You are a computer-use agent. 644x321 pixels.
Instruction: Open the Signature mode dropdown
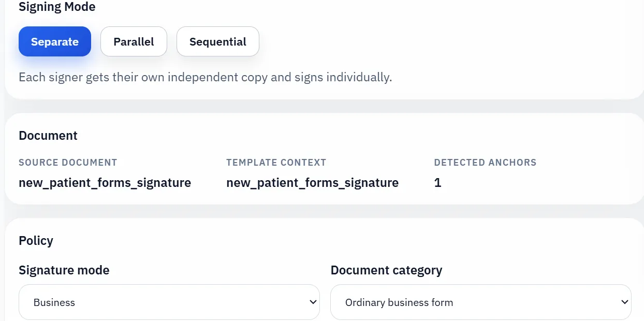(169, 302)
